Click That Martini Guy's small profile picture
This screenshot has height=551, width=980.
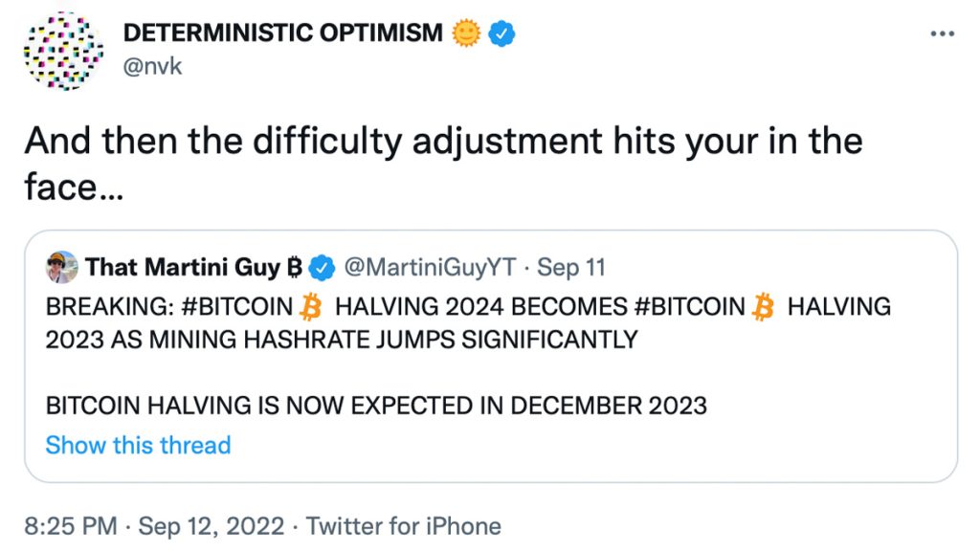(61, 268)
